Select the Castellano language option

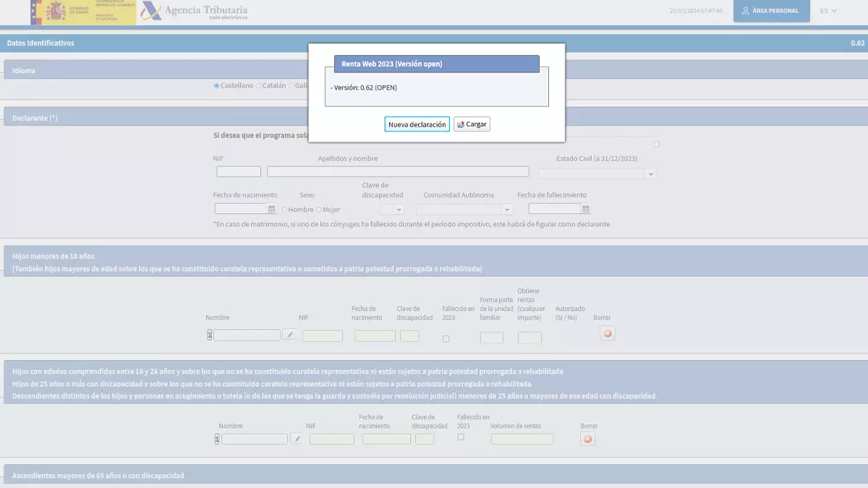point(217,85)
